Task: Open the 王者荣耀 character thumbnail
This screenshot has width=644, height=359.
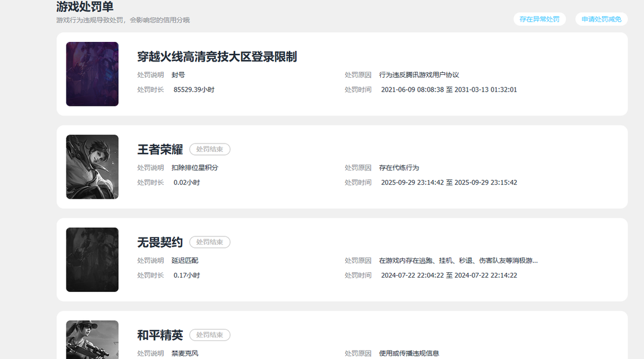Action: point(93,167)
